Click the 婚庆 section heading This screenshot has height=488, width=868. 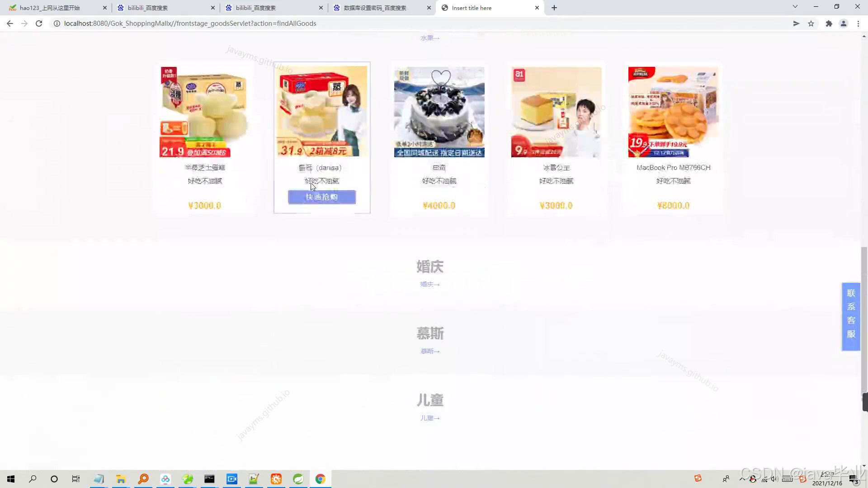point(430,267)
